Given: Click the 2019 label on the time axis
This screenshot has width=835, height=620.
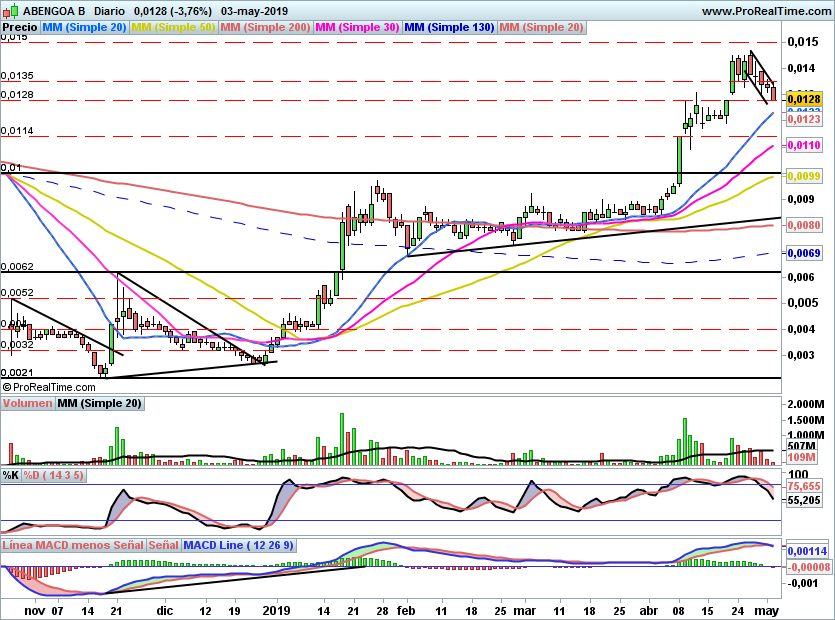Looking at the screenshot, I should pyautogui.click(x=276, y=610).
